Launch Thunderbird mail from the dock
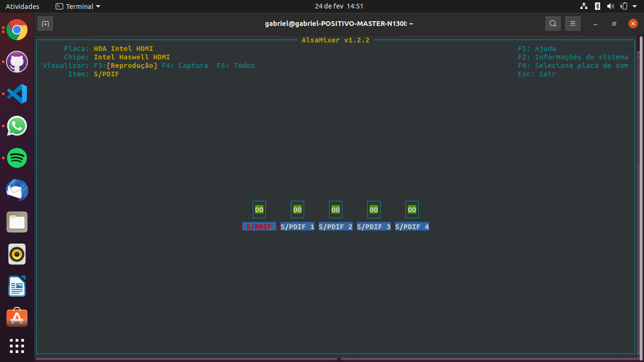The height and width of the screenshot is (362, 644). 17,190
